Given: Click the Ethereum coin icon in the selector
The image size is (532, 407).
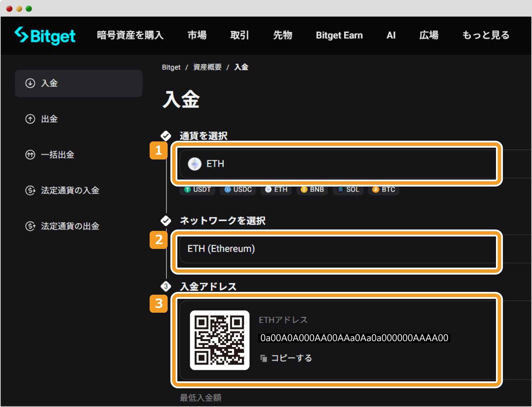Looking at the screenshot, I should [195, 164].
